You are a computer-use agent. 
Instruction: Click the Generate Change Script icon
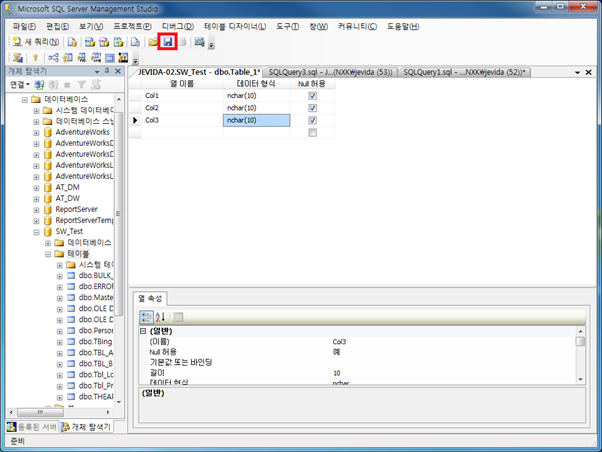click(x=17, y=58)
